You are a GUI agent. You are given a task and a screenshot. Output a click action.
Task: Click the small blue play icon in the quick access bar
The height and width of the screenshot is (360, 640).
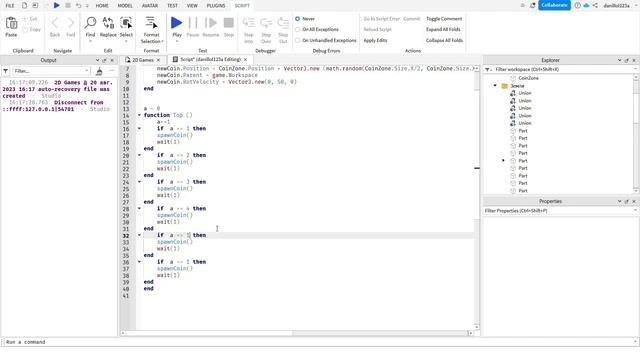(x=56, y=5)
